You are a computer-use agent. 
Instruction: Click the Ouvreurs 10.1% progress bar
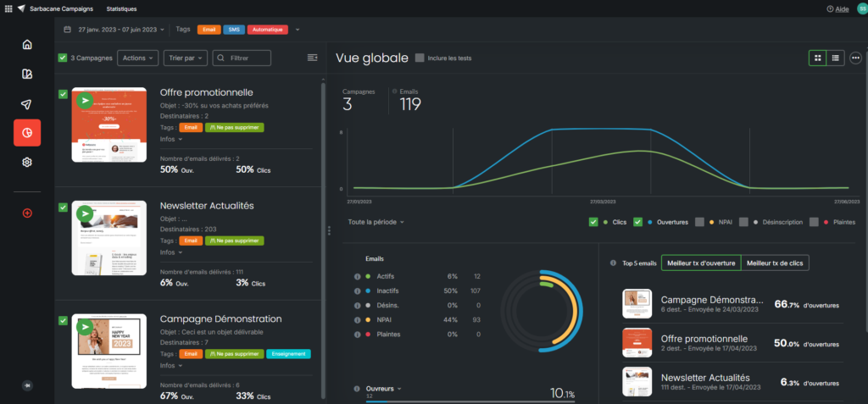pos(470,401)
